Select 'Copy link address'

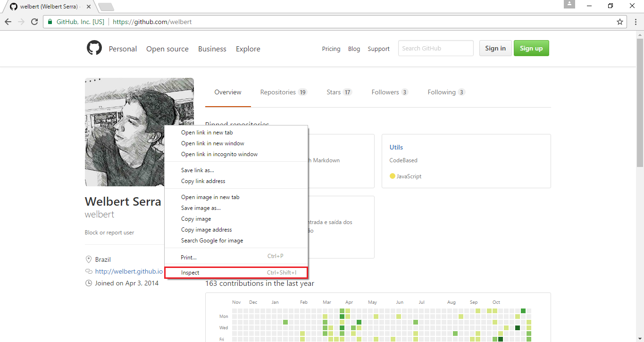(x=236, y=181)
